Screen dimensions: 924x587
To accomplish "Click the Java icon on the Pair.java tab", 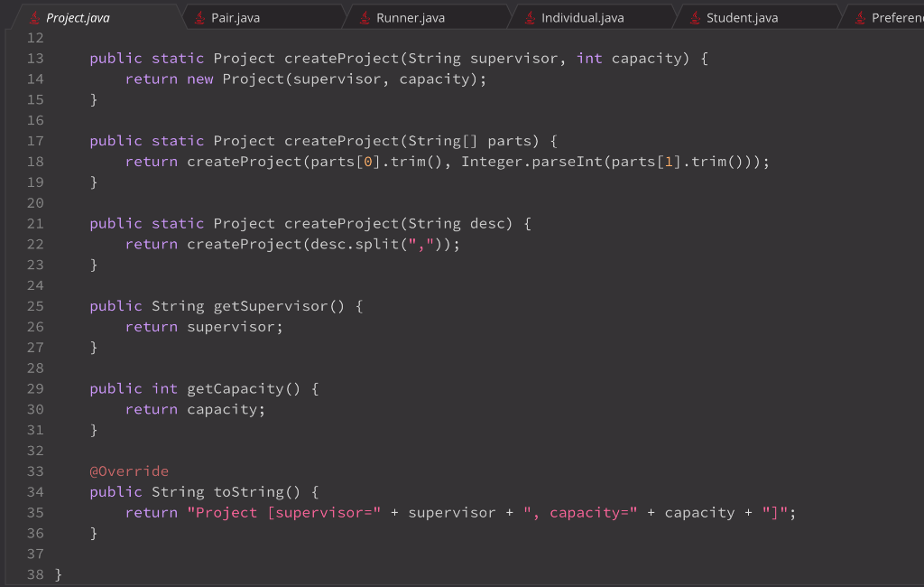I will click(199, 18).
